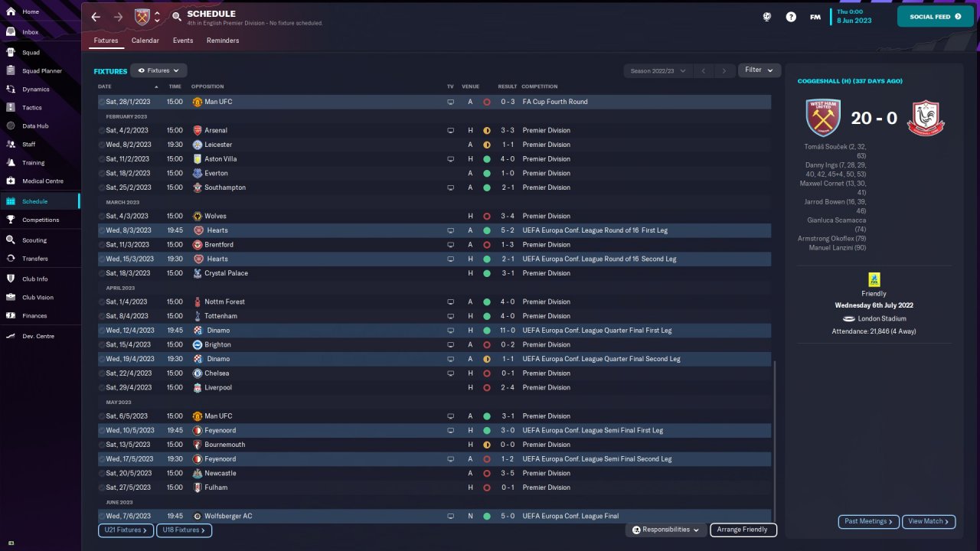Switch to the Events tab

point(183,41)
